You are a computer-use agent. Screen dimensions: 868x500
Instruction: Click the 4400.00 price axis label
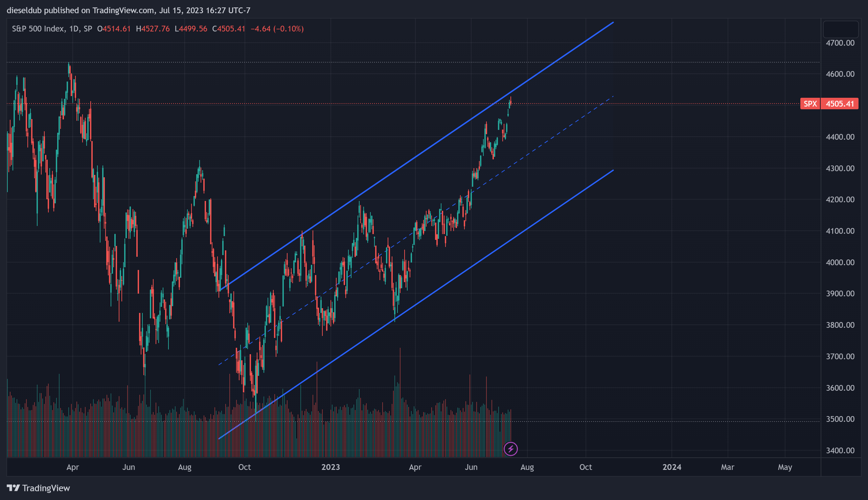840,137
